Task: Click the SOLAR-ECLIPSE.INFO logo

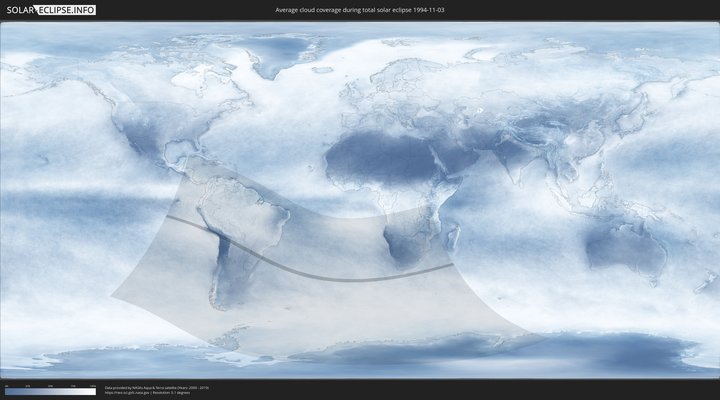Action: tap(51, 10)
